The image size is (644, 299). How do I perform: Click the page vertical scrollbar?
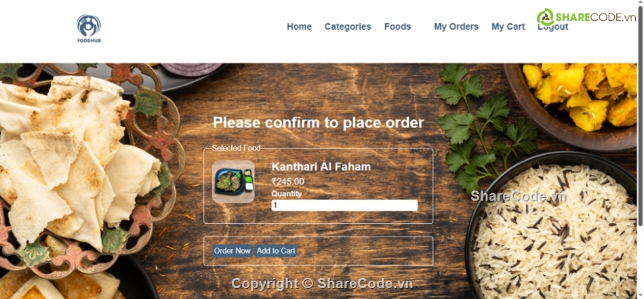point(641,115)
